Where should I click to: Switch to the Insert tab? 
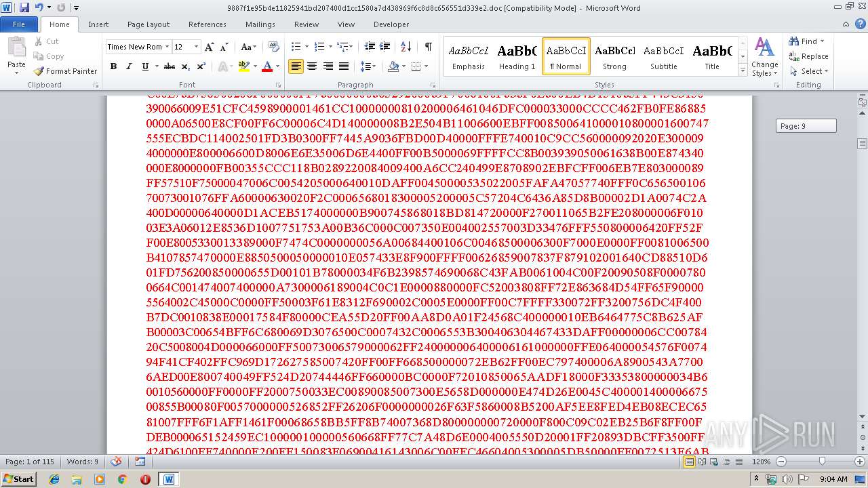98,24
